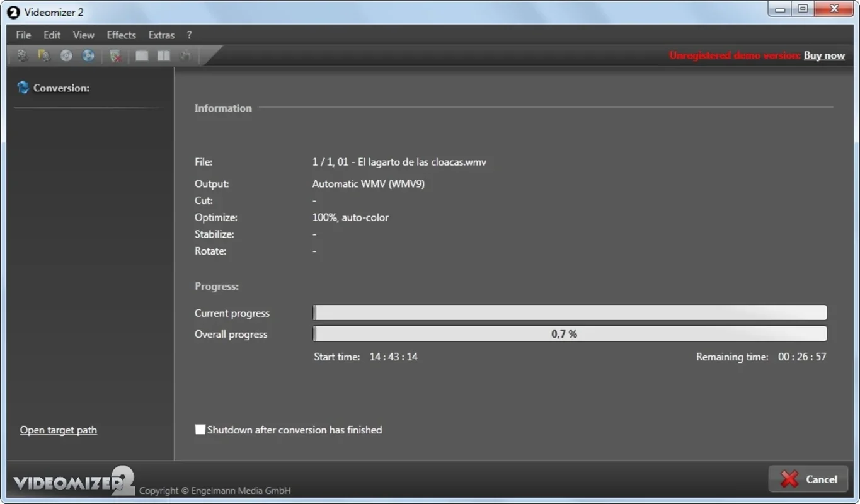Screen dimensions: 860x504
Task: Click the Open target path link
Action: pyautogui.click(x=59, y=430)
